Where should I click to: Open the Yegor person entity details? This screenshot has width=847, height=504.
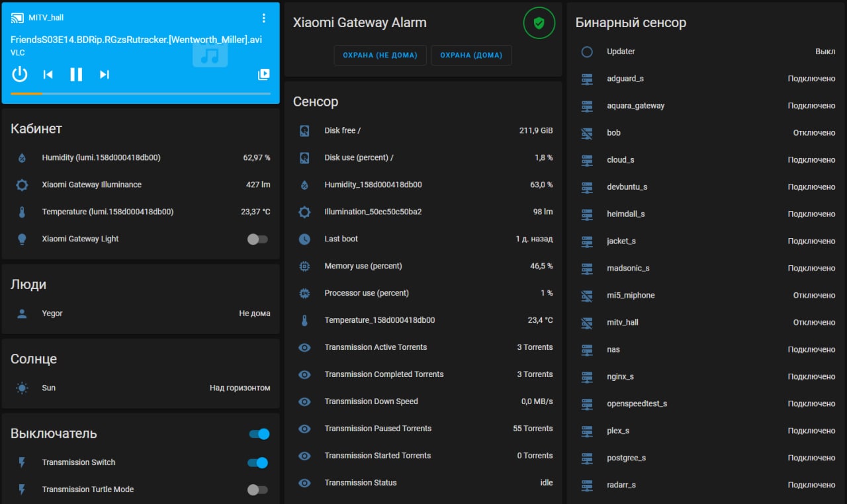pyautogui.click(x=140, y=314)
